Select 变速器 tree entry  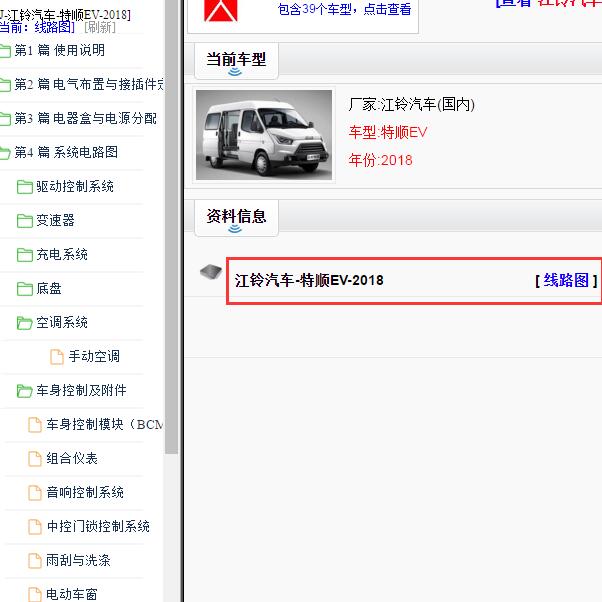click(x=55, y=220)
